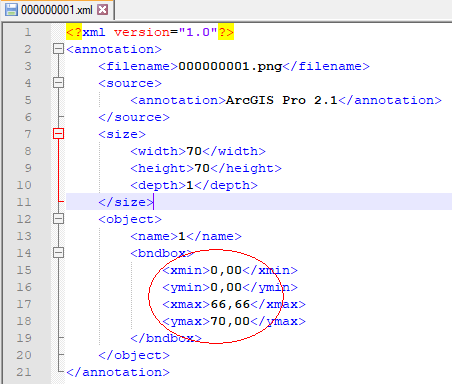Click the width value 70
Viewport: 452px width, 384px height.
194,151
